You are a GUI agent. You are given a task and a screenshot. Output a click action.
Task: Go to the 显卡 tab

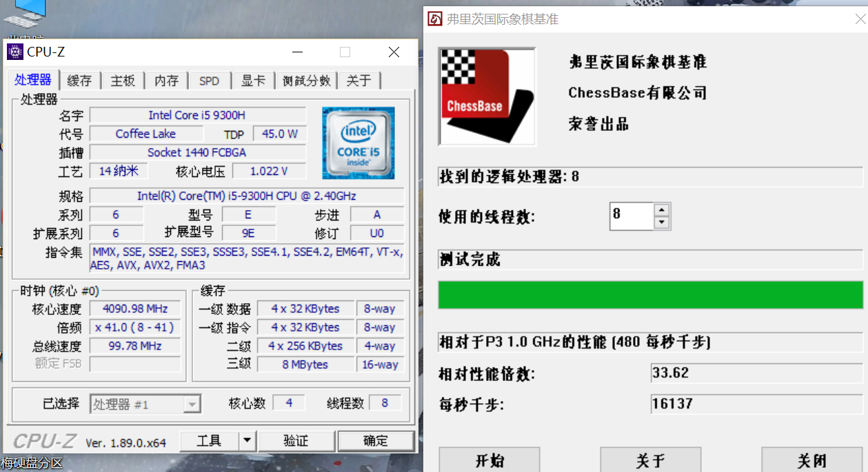click(x=253, y=81)
